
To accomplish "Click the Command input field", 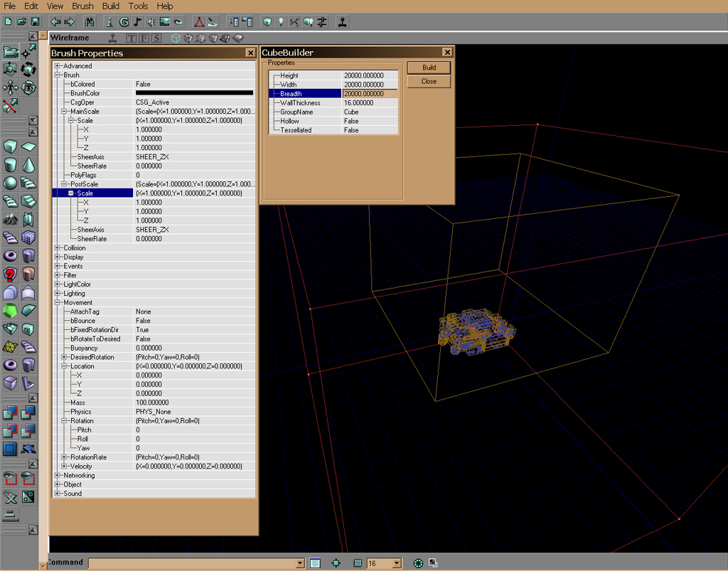I will 192,563.
